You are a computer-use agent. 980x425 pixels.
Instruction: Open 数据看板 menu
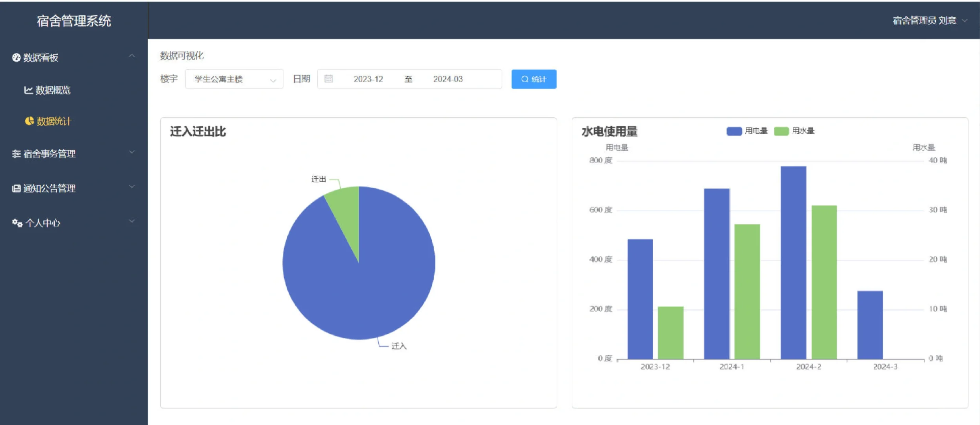pos(74,57)
